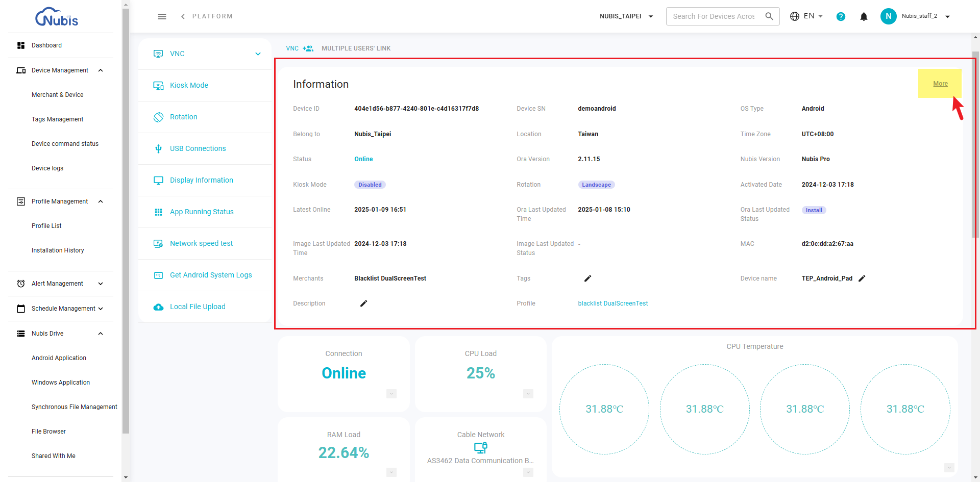Viewport: 980px width, 482px height.
Task: Open Windows Application page
Action: [x=61, y=383]
